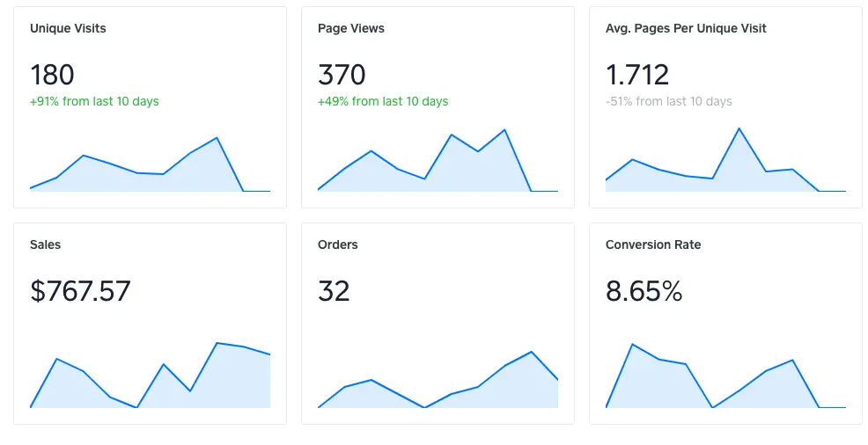
Task: Click the Conversion Rate card title
Action: 653,244
